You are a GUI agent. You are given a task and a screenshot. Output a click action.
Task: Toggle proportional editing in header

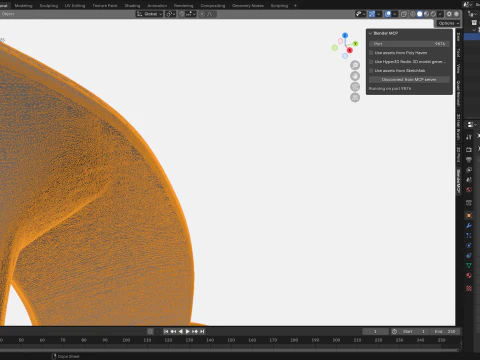202,14
